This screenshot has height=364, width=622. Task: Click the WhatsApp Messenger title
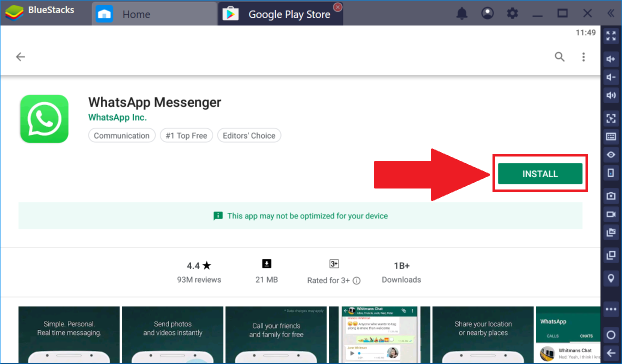tap(154, 102)
